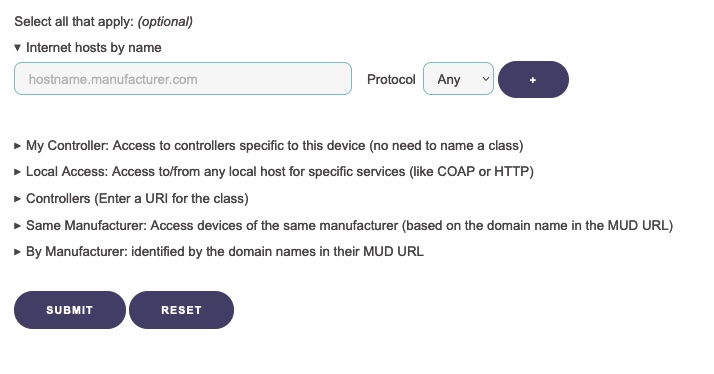Expand Controllers (Enter a URI for the class)

pos(132,199)
